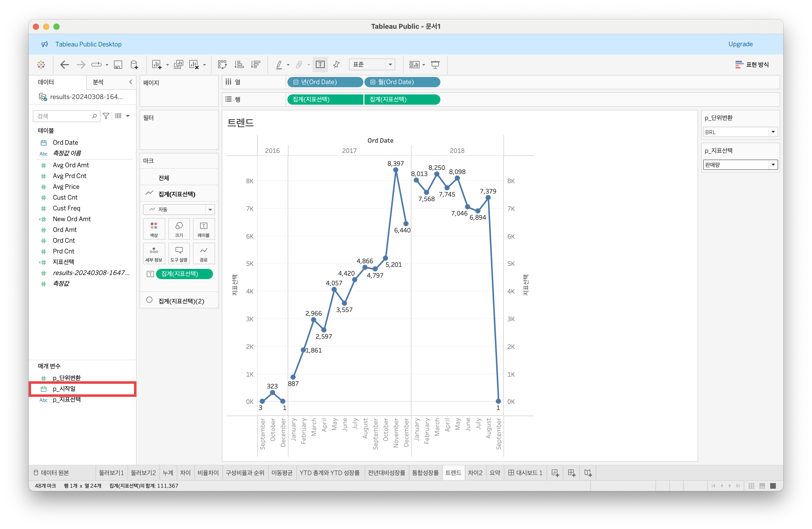Click the Sort ascending toolbar icon
Image resolution: width=812 pixels, height=529 pixels.
(239, 64)
